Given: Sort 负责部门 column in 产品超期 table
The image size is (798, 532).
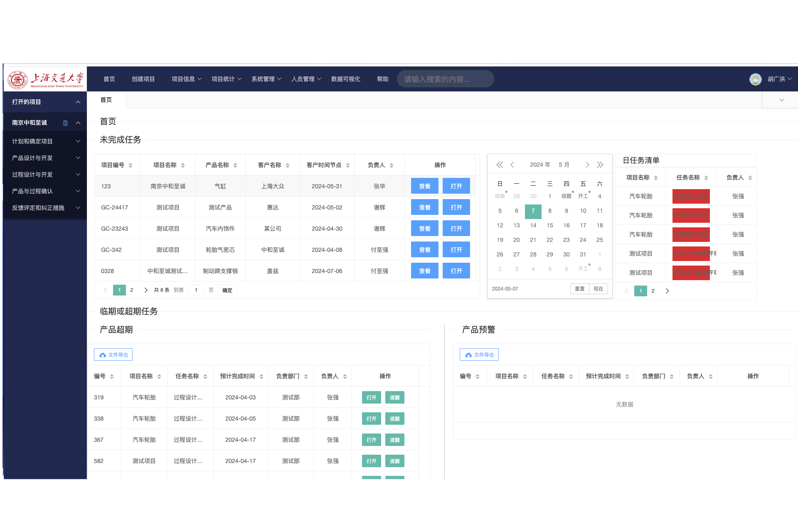Looking at the screenshot, I should [306, 377].
